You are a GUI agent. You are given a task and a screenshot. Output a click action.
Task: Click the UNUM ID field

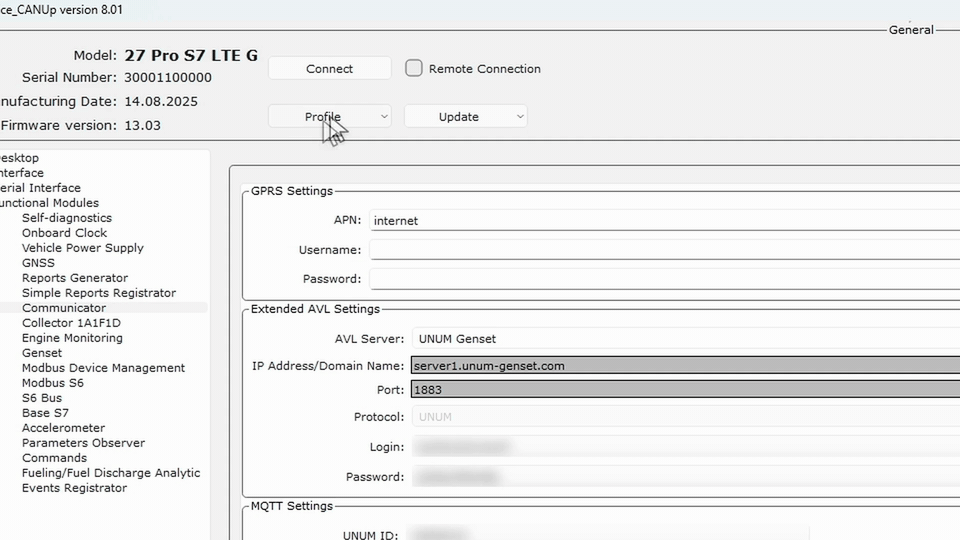coord(607,534)
